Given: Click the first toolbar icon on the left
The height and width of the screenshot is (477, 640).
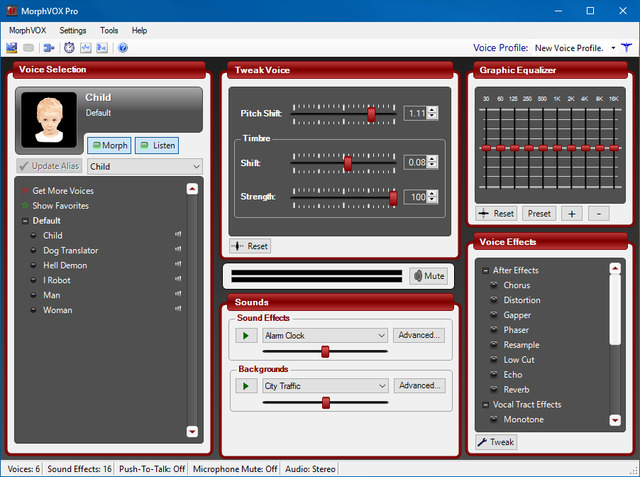Looking at the screenshot, I should [x=12, y=47].
